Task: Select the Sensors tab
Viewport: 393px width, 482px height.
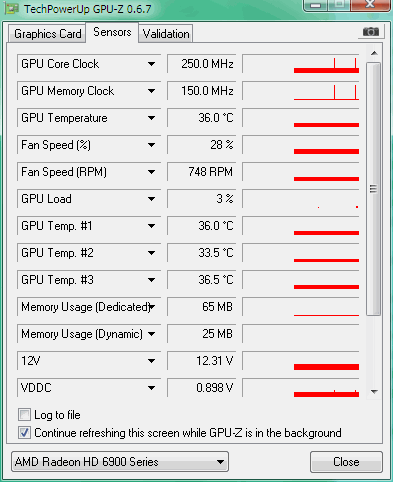Action: 112,32
